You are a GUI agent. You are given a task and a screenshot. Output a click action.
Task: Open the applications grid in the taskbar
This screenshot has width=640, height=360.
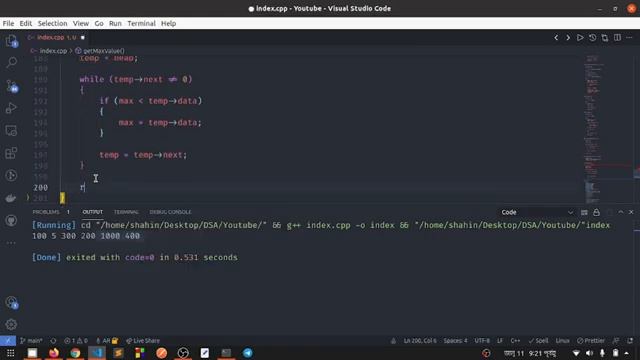pyautogui.click(x=11, y=353)
